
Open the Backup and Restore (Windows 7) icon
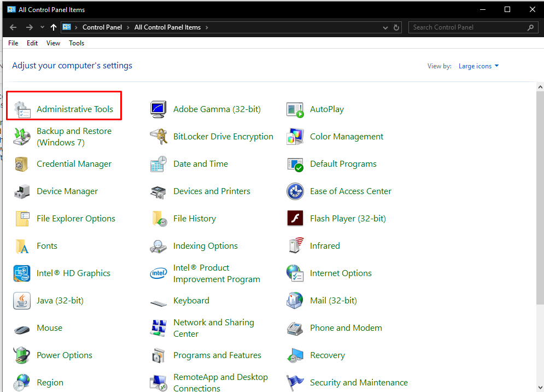coord(22,137)
